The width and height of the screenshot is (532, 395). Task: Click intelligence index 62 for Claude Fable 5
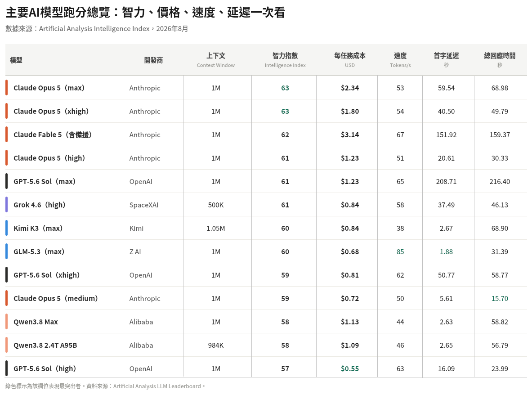tap(285, 135)
